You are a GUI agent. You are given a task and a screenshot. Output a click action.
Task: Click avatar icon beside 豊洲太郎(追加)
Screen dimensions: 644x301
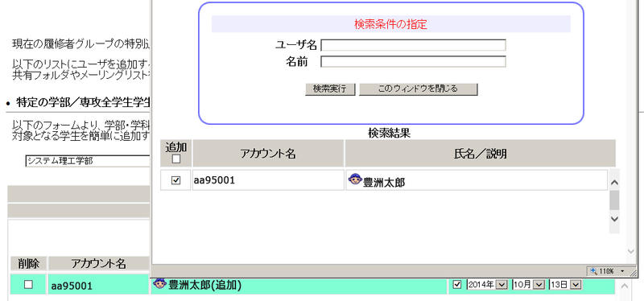(160, 283)
